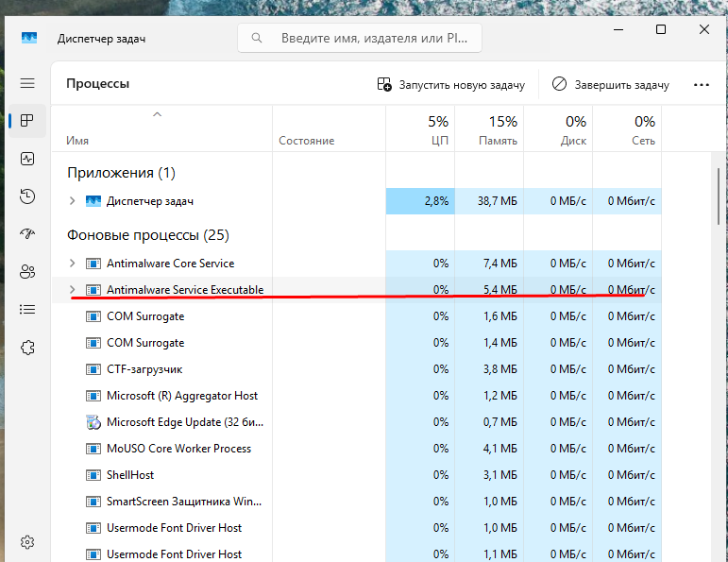
Task: Expand the Диспетчер задач app row
Action: click(x=72, y=201)
